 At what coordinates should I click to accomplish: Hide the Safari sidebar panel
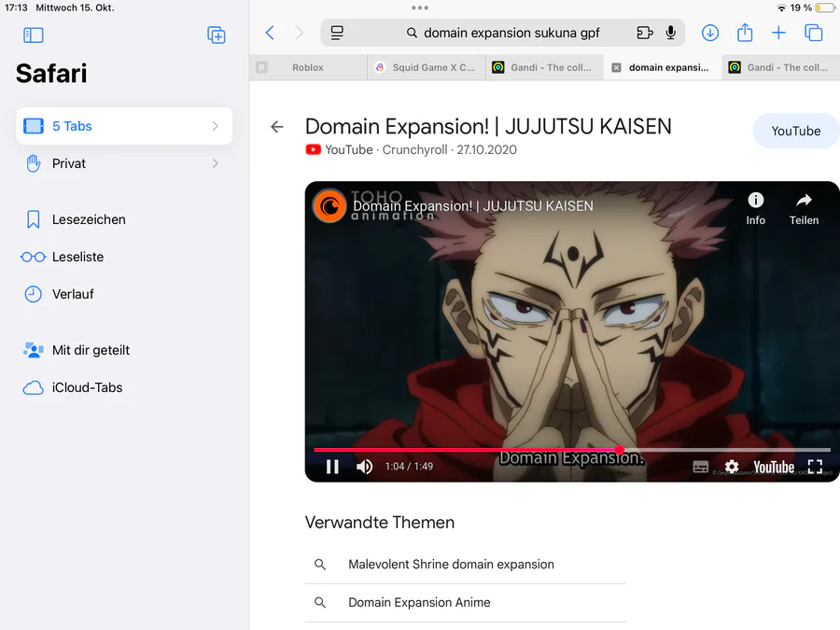pyautogui.click(x=34, y=35)
